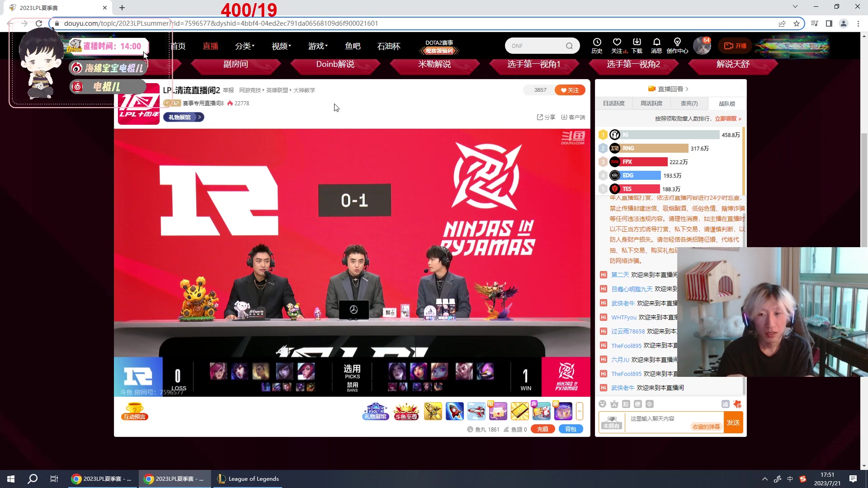Switch to 周活跃度 tab
Image resolution: width=868 pixels, height=488 pixels.
pyautogui.click(x=651, y=103)
